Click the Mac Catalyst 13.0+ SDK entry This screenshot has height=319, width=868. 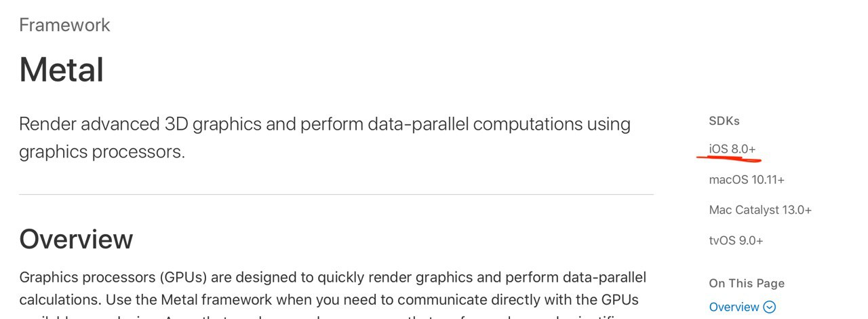[760, 210]
